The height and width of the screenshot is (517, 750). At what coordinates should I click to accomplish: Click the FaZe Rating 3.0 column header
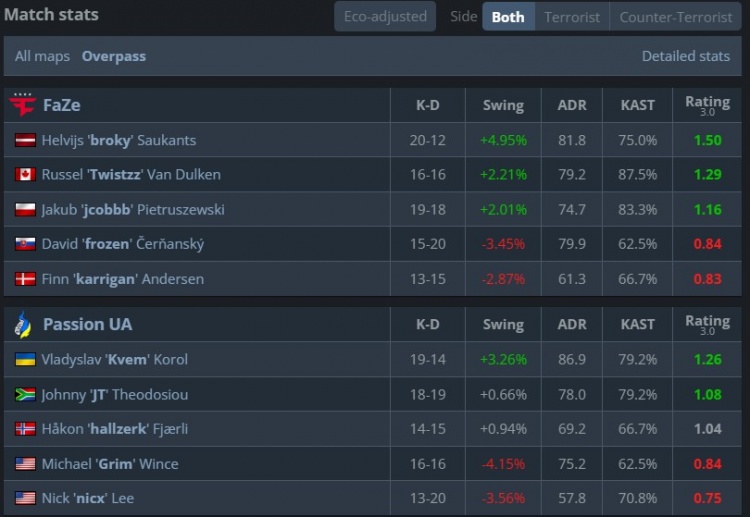click(707, 105)
